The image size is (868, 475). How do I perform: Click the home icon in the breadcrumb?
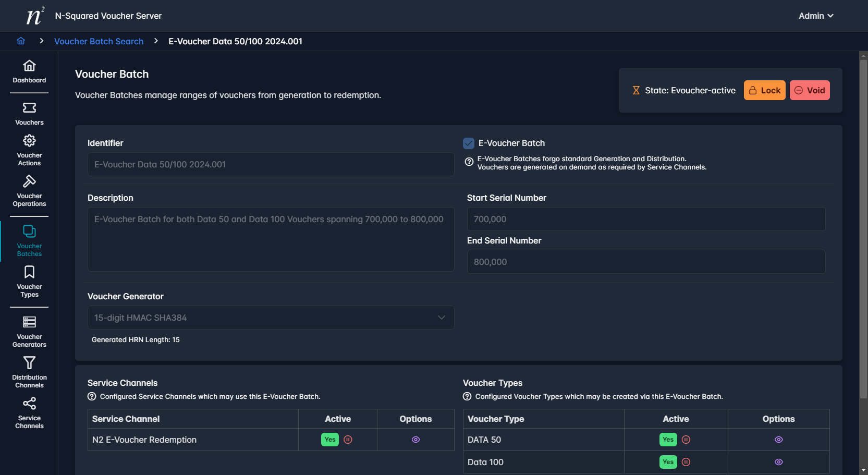(21, 41)
